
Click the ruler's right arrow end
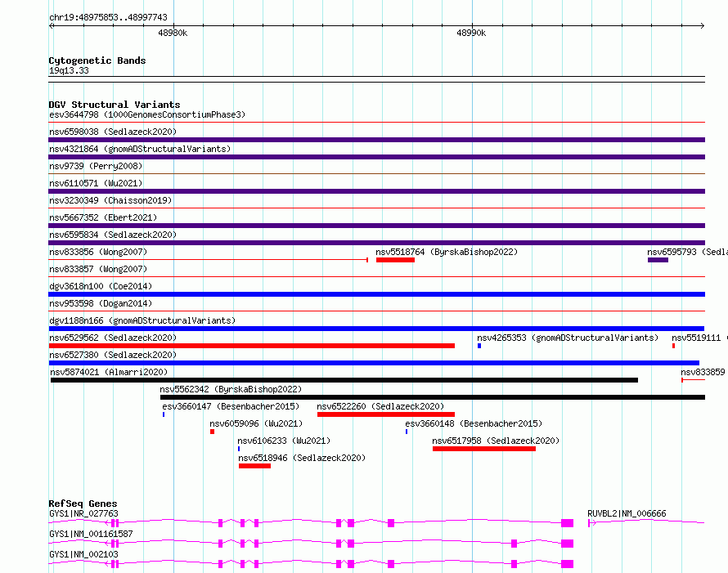point(703,25)
